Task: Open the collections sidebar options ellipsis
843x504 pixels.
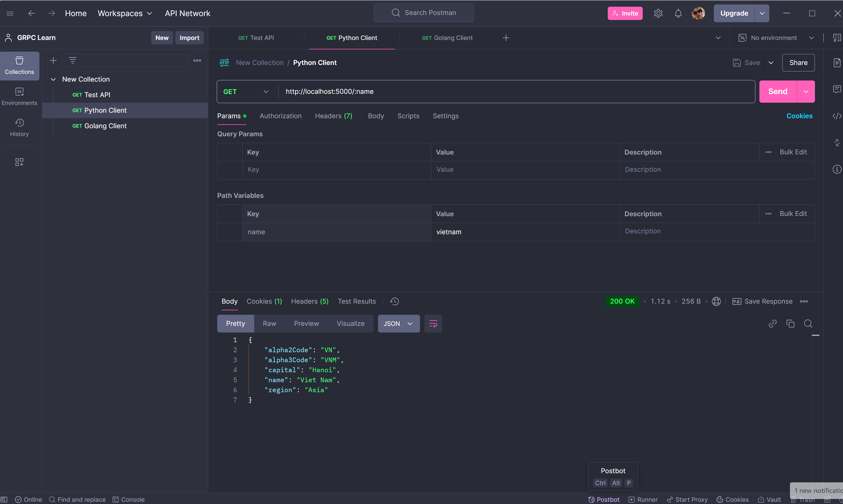Action: point(197,61)
